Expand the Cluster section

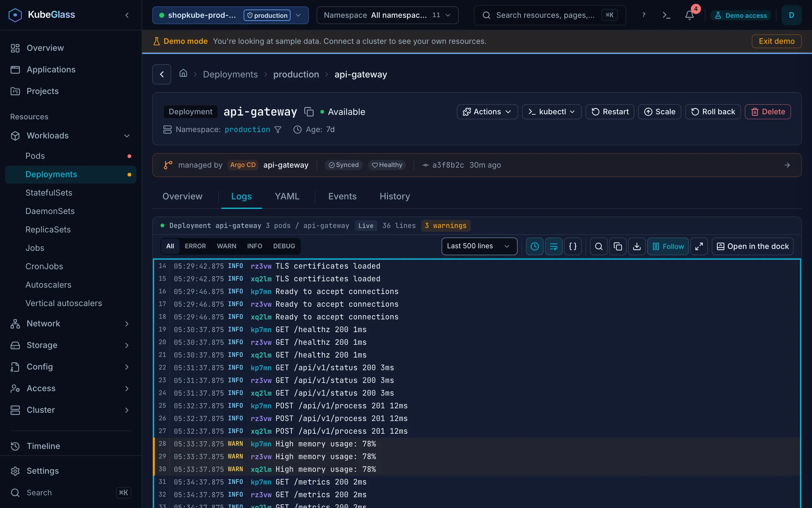tap(70, 410)
